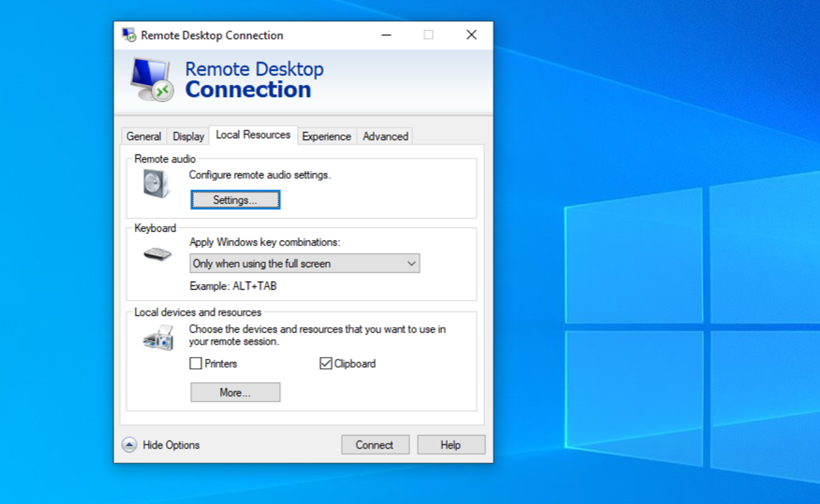Enable the Printers checkbox

pyautogui.click(x=196, y=363)
